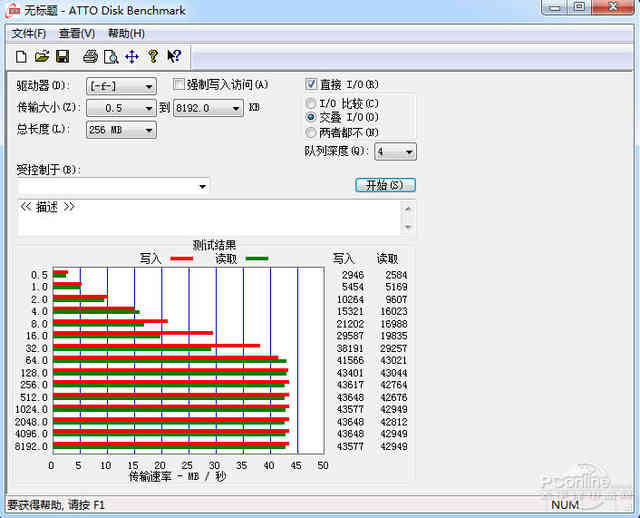Click the 0.5 transfer size row label

39,275
